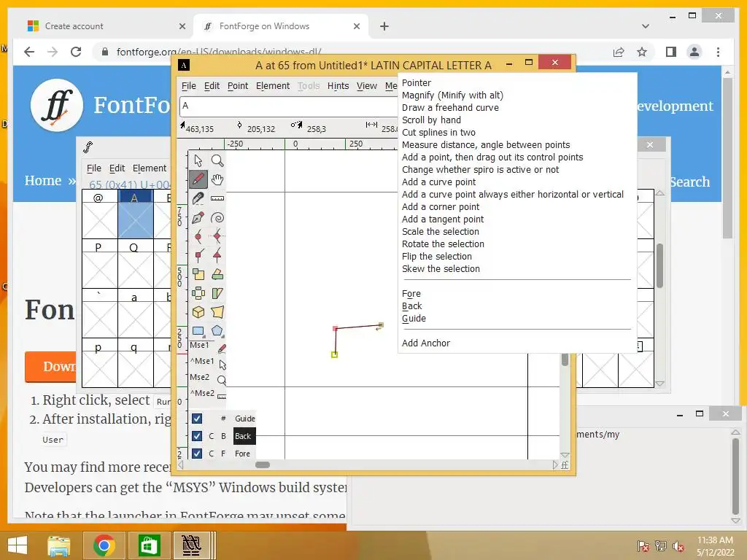Open the Element menu in glyph window

(x=273, y=86)
